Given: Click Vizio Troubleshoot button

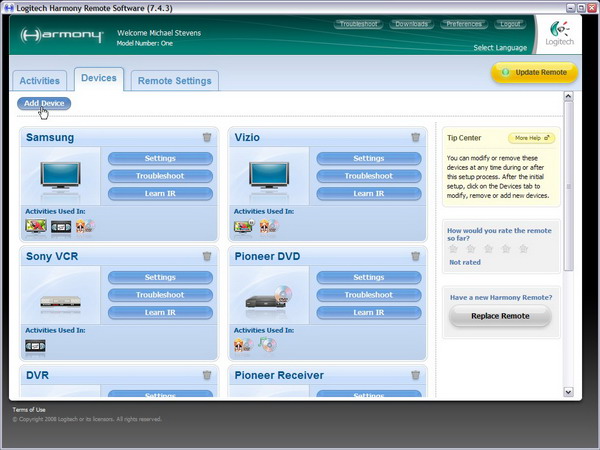Looking at the screenshot, I should tap(369, 176).
